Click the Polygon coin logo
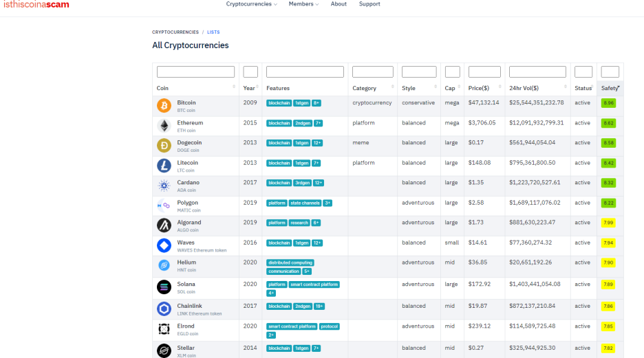644x358 pixels. pos(164,205)
